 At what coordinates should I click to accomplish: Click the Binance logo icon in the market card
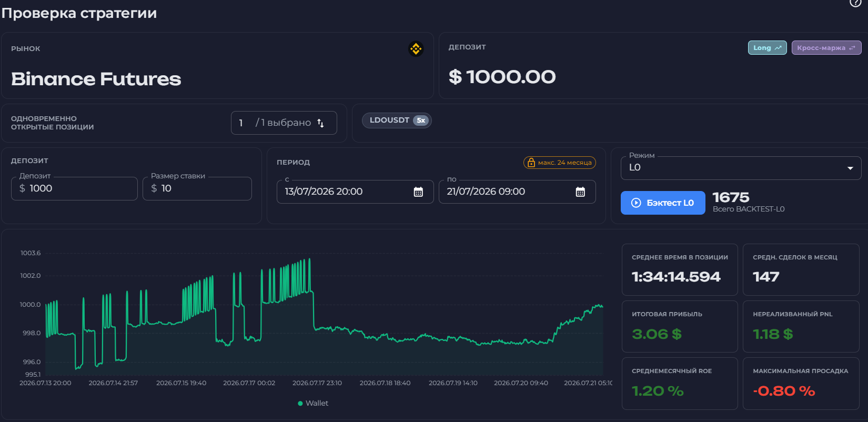[x=416, y=49]
